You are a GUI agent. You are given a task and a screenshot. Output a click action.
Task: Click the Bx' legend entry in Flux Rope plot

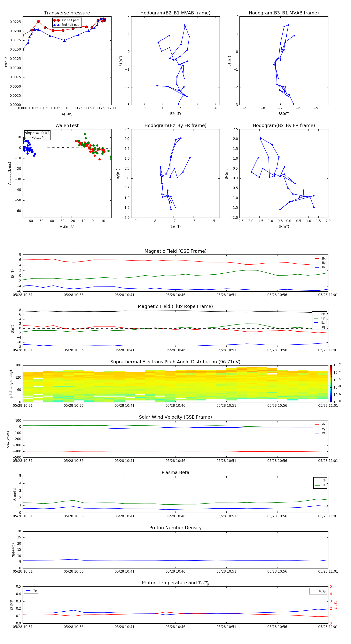[320, 314]
